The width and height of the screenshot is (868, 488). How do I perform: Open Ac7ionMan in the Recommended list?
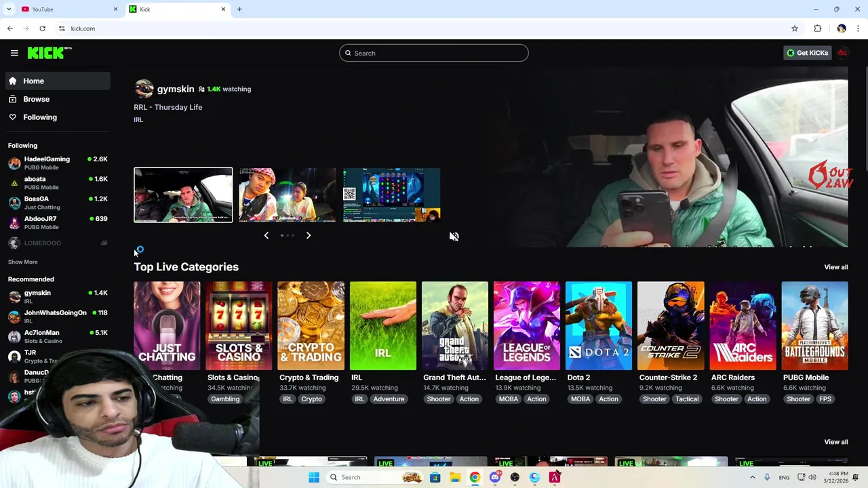[x=58, y=336]
